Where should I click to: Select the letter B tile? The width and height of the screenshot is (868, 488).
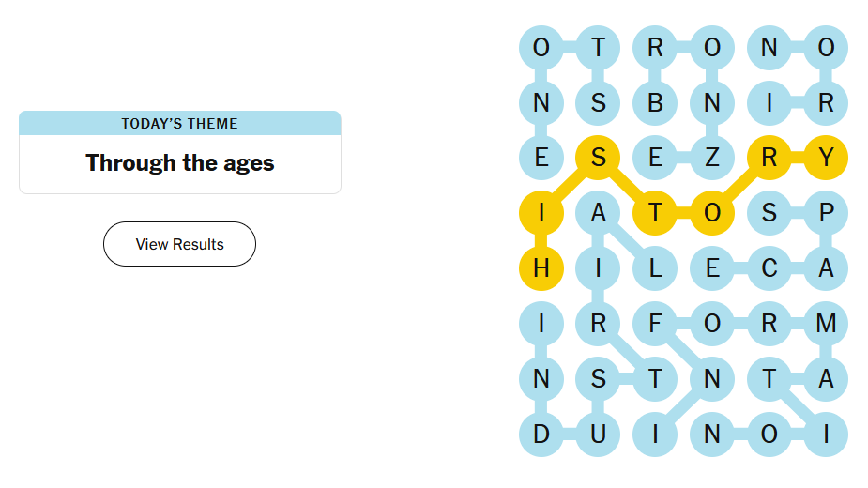click(x=655, y=103)
